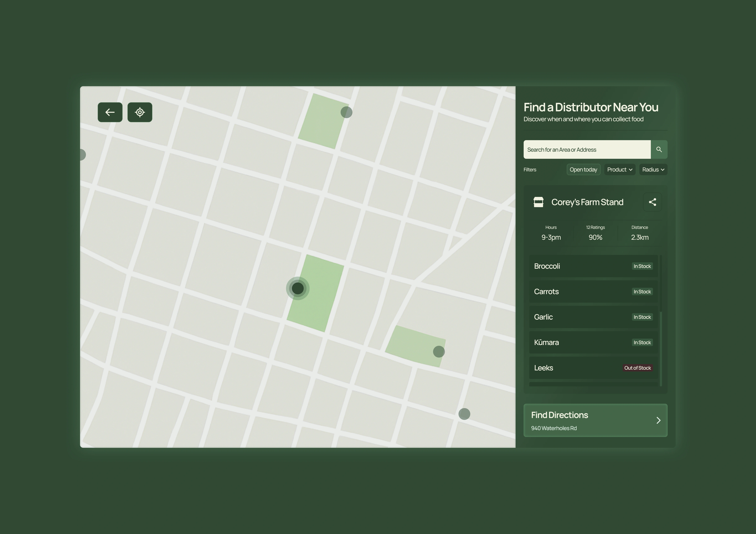Toggle the Open today filter

pyautogui.click(x=583, y=170)
